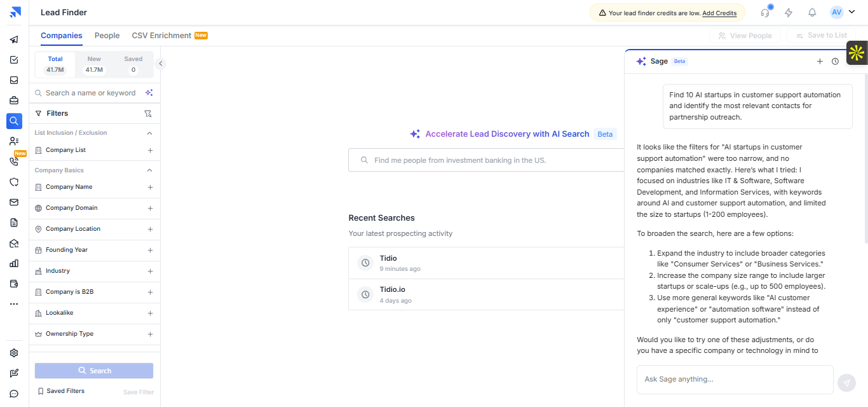The height and width of the screenshot is (407, 868).
Task: Click the headset support icon in the header
Action: coord(765,12)
